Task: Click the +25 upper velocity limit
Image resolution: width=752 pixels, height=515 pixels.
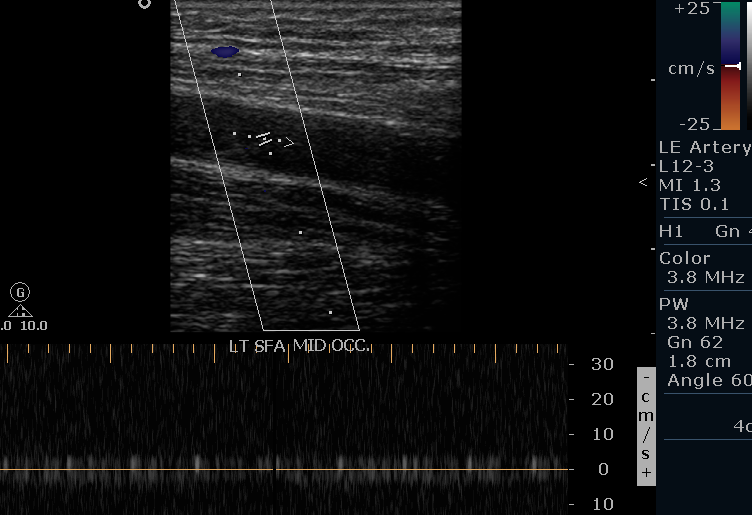Action: coord(691,8)
